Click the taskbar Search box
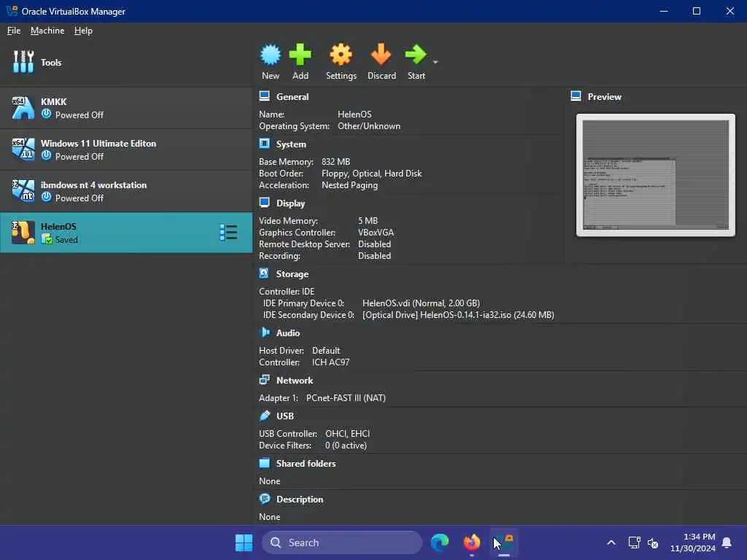747x560 pixels. (342, 542)
